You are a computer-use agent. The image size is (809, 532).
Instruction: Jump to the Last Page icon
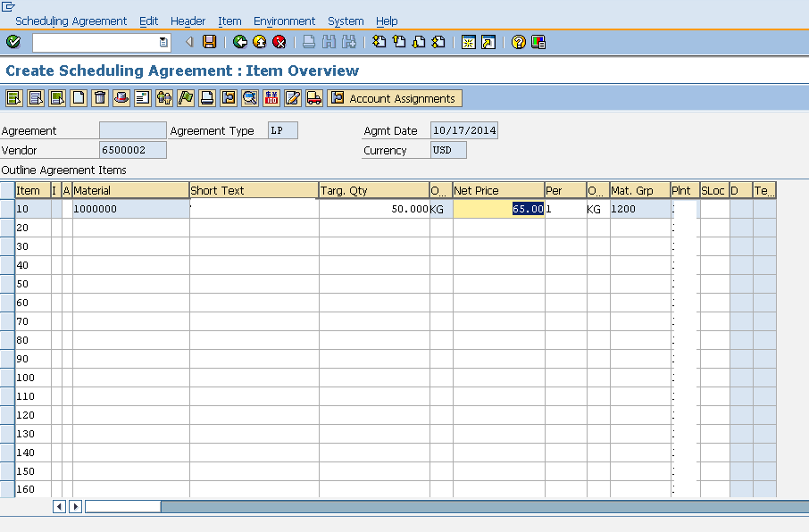click(438, 42)
